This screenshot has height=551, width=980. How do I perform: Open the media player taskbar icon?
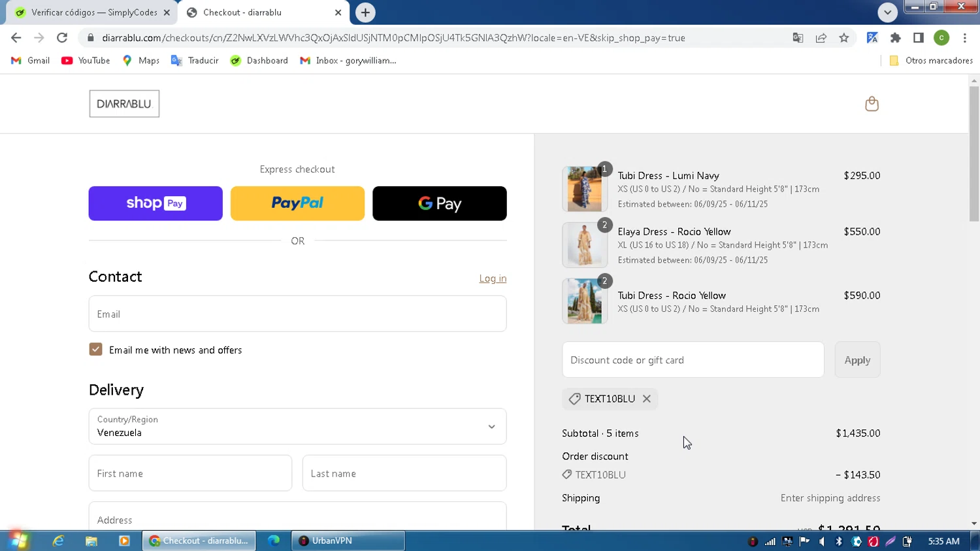coord(124,541)
